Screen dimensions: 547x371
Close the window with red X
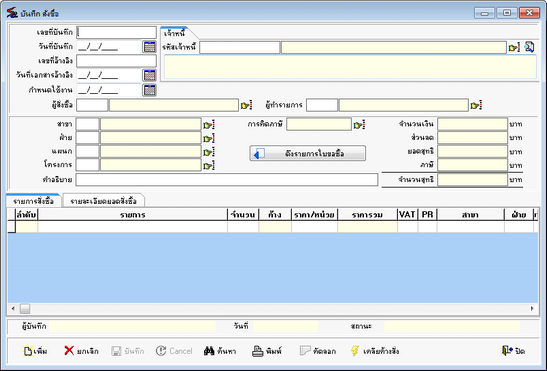click(x=529, y=13)
